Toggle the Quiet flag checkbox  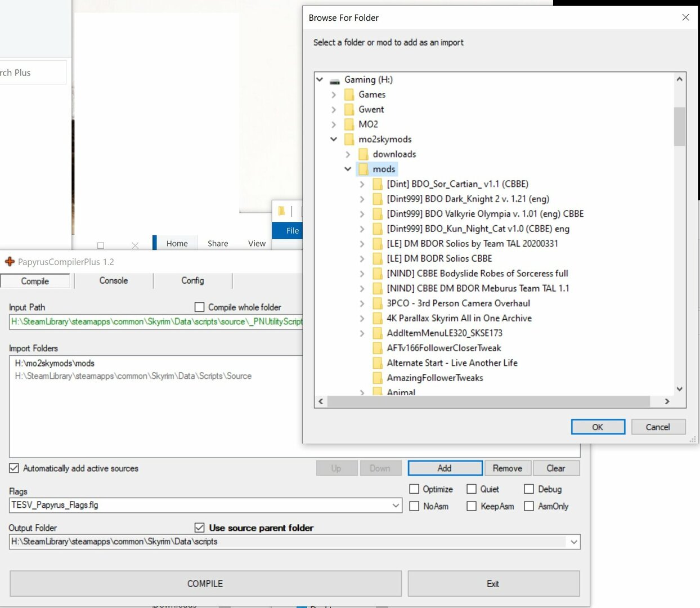tap(472, 489)
